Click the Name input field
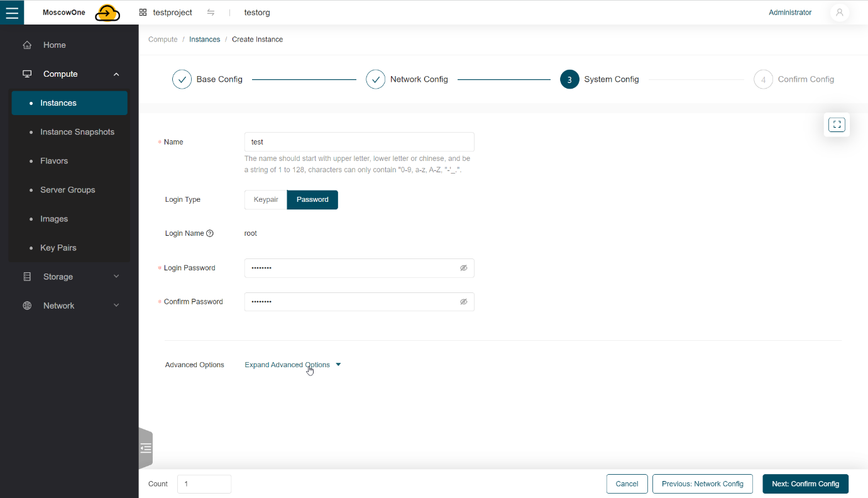The height and width of the screenshot is (498, 868). coord(359,142)
